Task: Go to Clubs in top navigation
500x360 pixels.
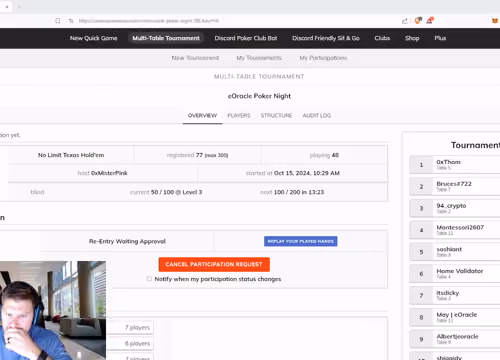Action: click(x=382, y=38)
